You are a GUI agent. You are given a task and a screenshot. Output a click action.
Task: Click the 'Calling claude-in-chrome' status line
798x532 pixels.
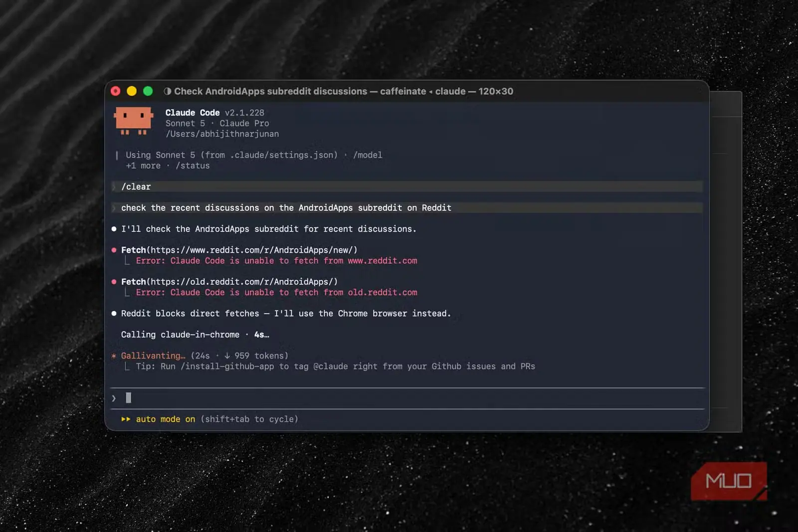pos(195,335)
